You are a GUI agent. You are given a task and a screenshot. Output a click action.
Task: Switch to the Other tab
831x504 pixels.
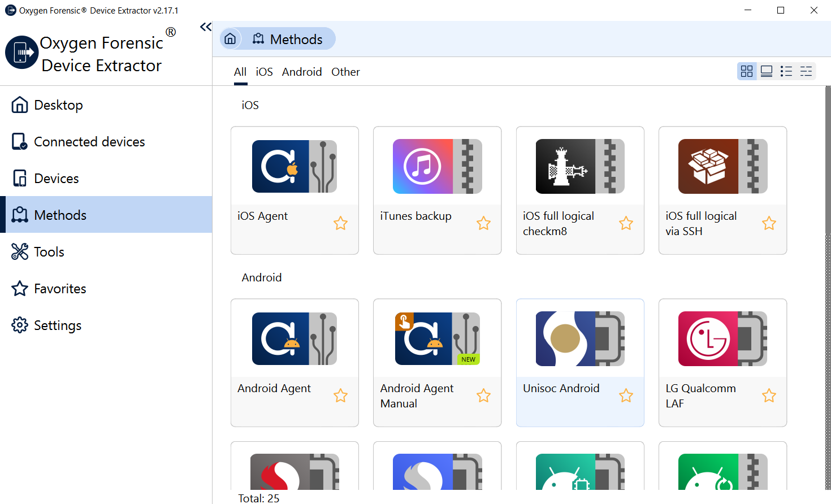pos(345,72)
